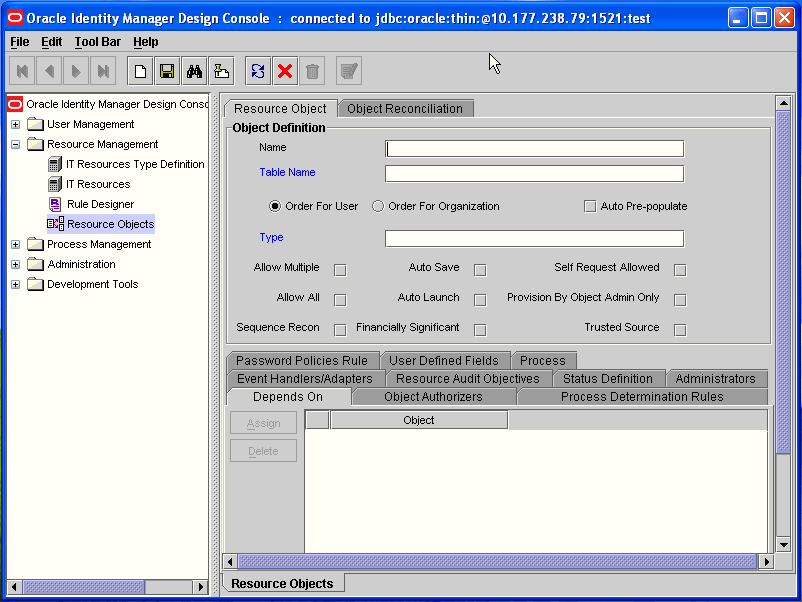
Task: Open the Edit menu
Action: tap(52, 42)
